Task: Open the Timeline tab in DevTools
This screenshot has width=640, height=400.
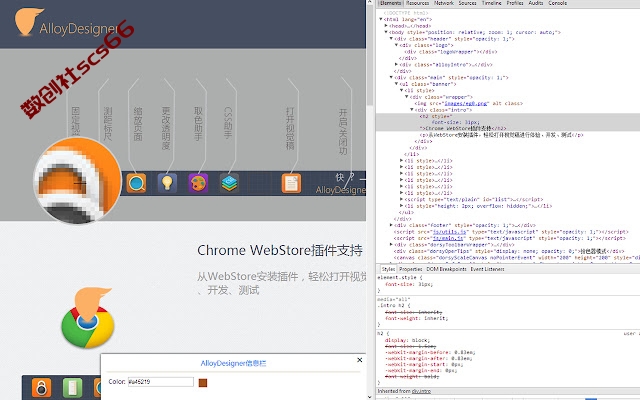Action: coord(491,3)
